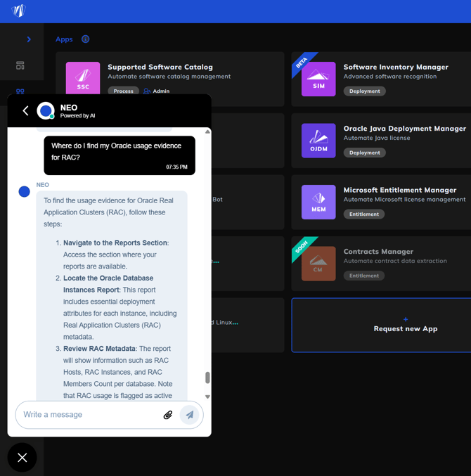Click the Admin user icon on SSC card
471x476 pixels.
pos(147,91)
